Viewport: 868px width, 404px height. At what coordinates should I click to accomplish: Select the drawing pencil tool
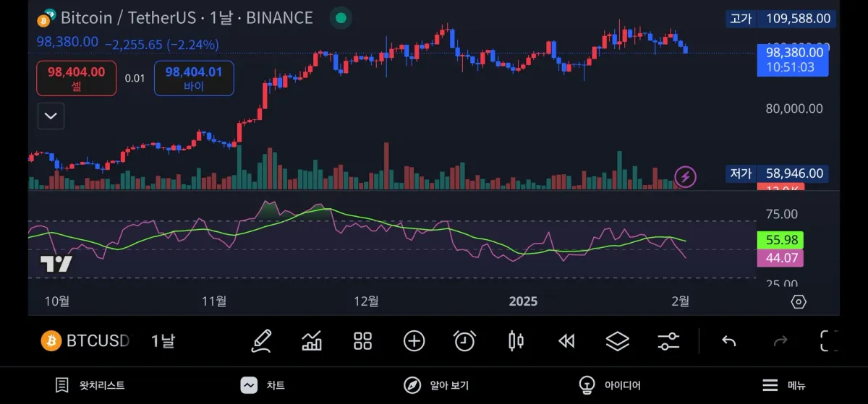261,340
